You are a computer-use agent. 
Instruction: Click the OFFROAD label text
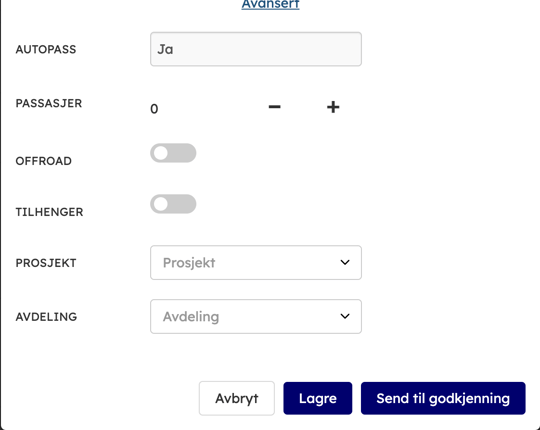pos(43,161)
